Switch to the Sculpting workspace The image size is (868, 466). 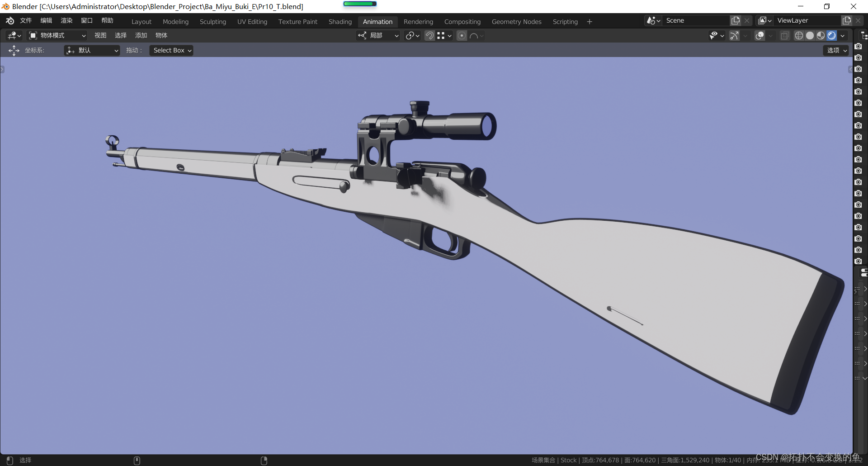213,22
